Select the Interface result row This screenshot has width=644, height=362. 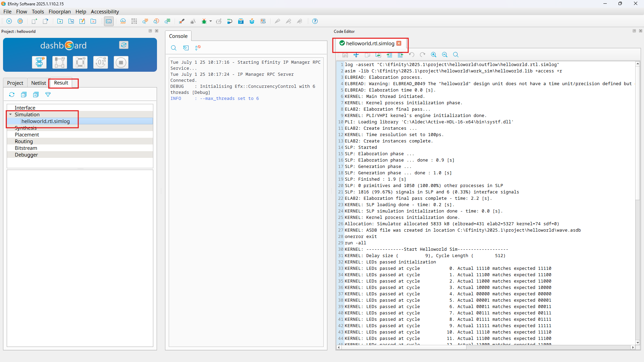click(80, 108)
